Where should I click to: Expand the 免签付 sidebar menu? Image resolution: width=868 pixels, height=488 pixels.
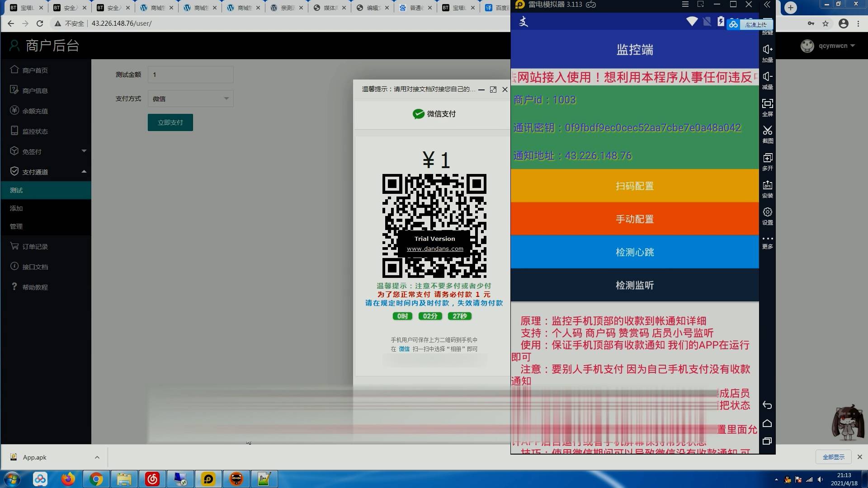point(45,151)
